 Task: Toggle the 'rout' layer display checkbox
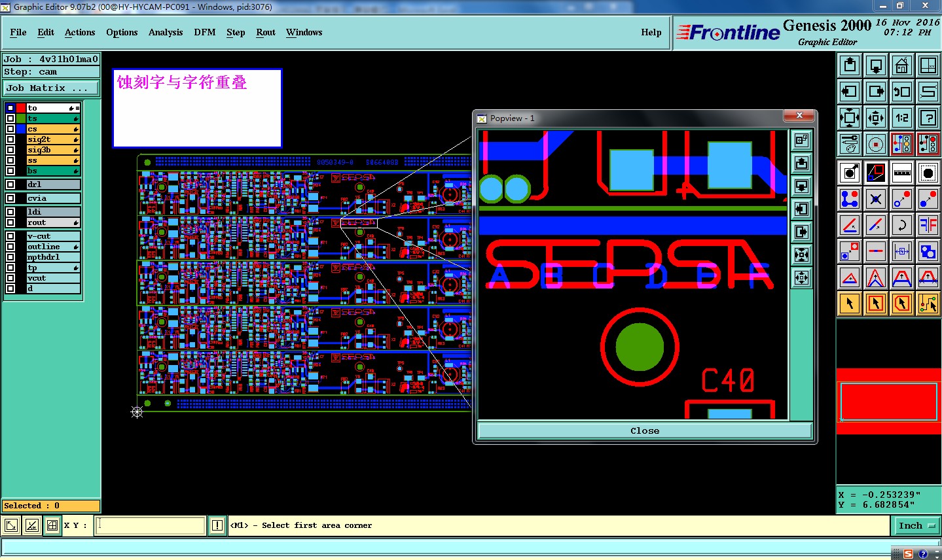click(10, 222)
